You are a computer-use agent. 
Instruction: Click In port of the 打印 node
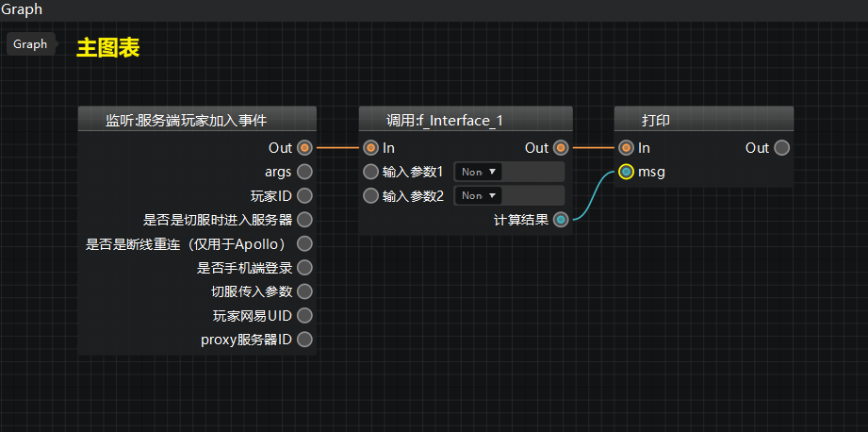tap(626, 148)
